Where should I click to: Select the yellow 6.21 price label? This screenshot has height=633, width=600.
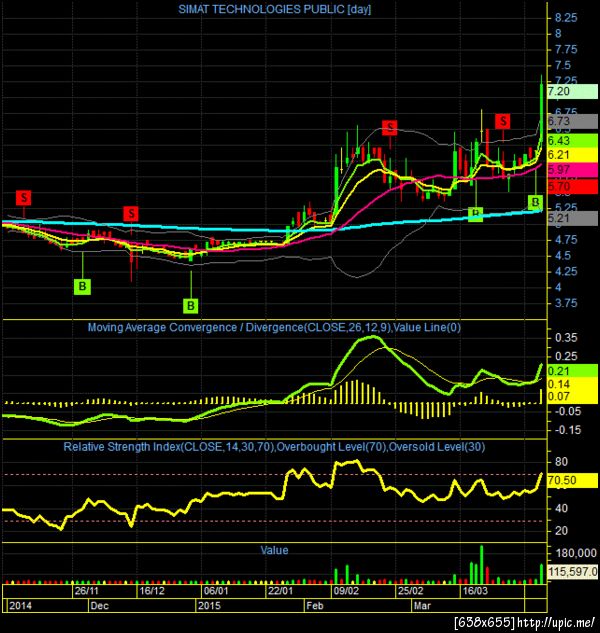572,155
